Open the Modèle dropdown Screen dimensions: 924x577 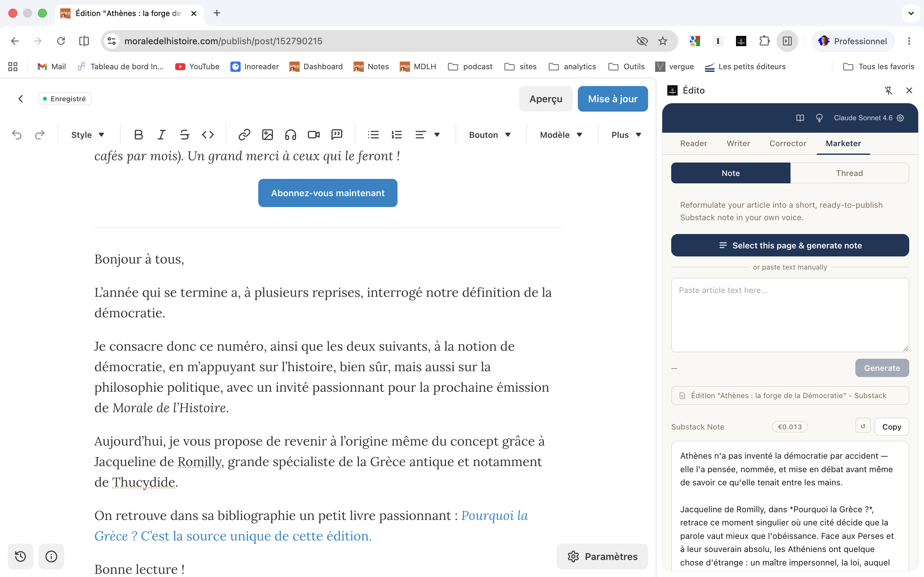[x=561, y=135]
